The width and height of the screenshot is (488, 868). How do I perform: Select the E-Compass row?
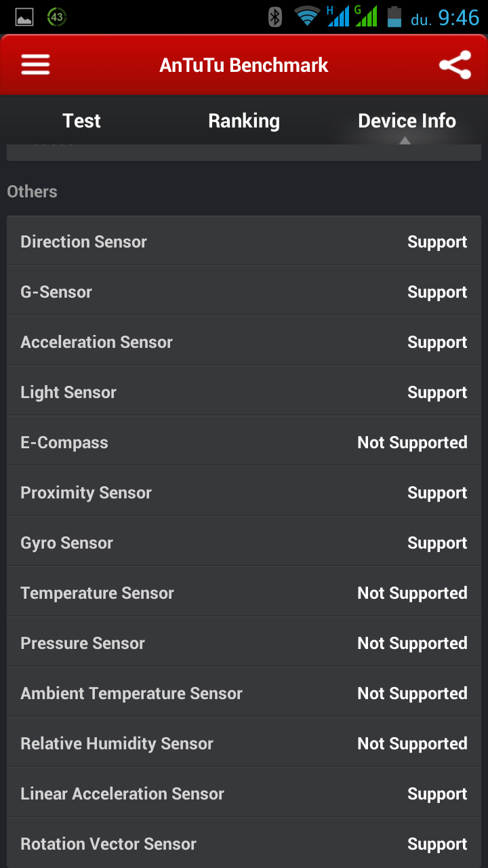click(x=244, y=443)
